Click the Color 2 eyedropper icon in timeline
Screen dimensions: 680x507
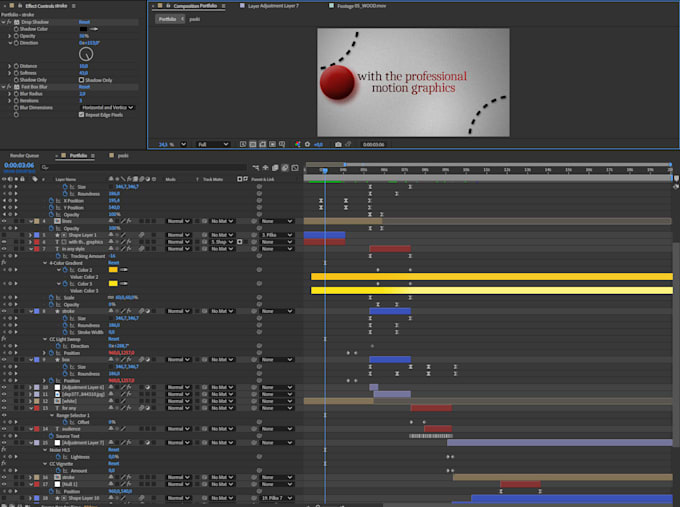(124, 270)
